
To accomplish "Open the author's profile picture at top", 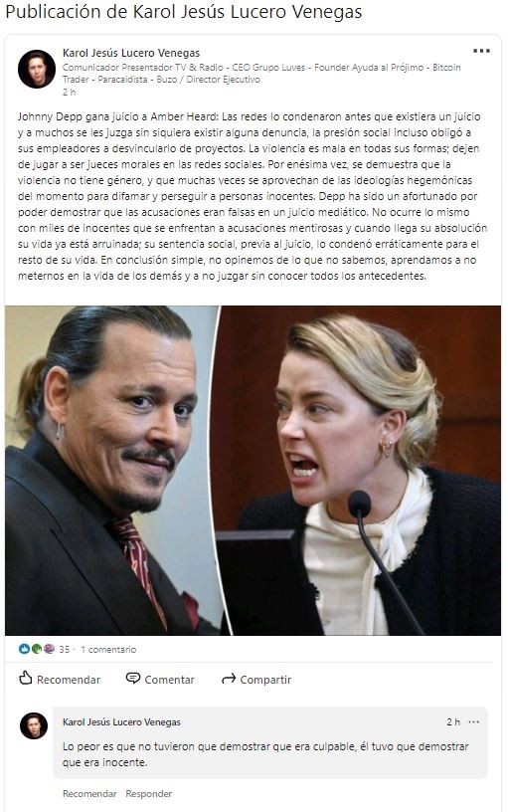I will click(37, 69).
